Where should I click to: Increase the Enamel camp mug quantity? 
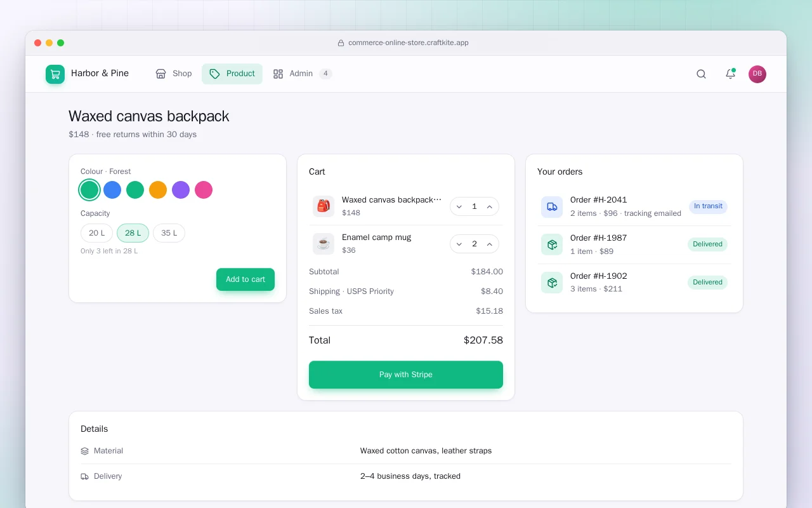490,244
